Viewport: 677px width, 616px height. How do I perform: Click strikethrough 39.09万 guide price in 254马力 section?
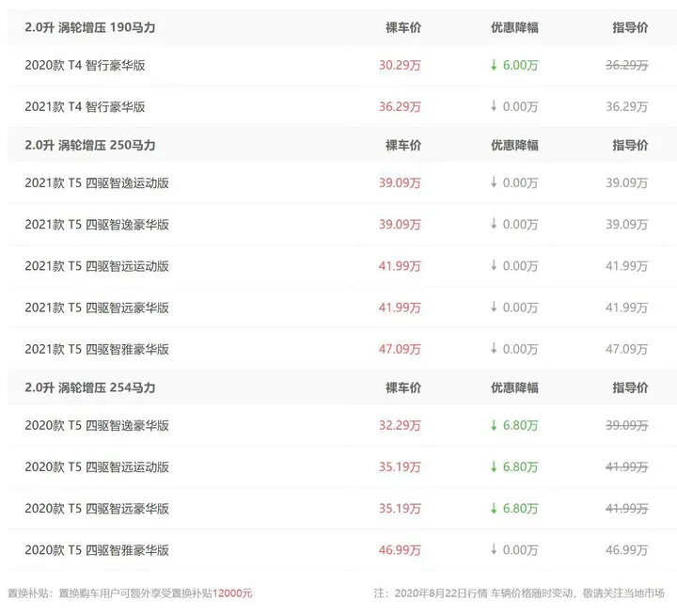(x=627, y=425)
